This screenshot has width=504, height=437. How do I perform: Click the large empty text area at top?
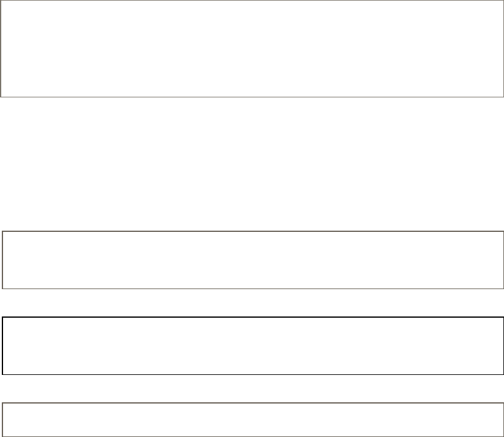[252, 49]
